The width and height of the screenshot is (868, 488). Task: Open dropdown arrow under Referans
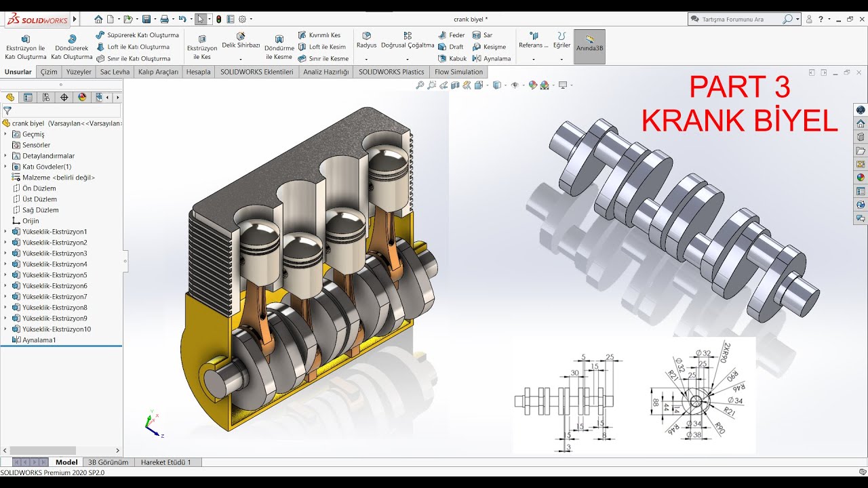534,59
